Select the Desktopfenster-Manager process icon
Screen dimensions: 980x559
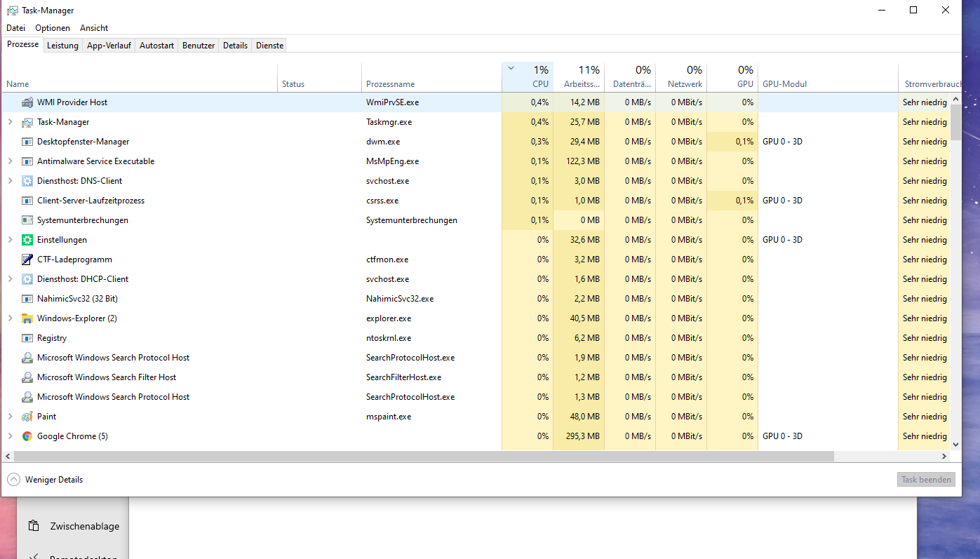pos(27,142)
